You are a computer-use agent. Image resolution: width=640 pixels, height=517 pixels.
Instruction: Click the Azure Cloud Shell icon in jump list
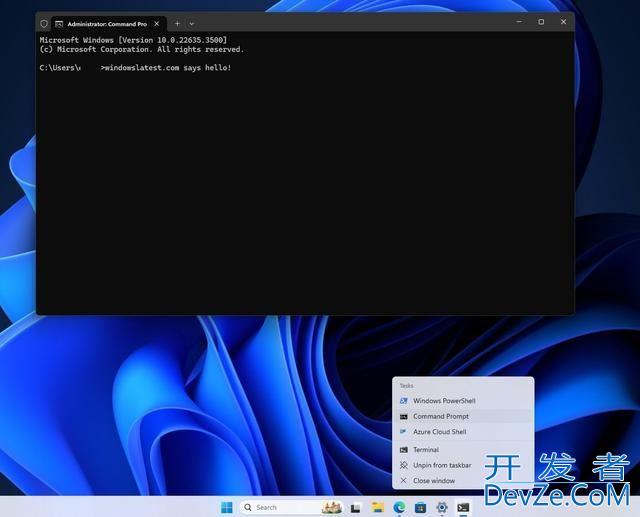coord(404,432)
